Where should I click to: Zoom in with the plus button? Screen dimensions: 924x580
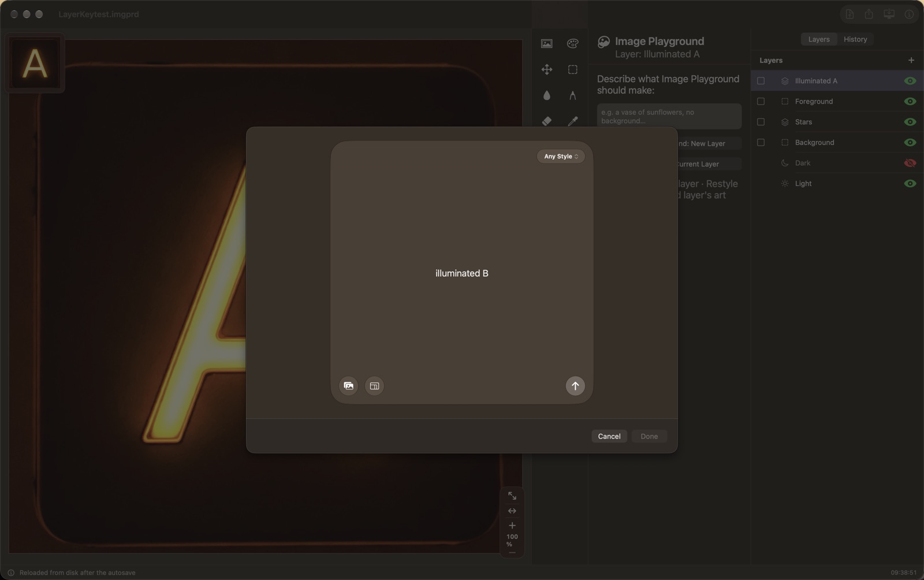point(512,526)
